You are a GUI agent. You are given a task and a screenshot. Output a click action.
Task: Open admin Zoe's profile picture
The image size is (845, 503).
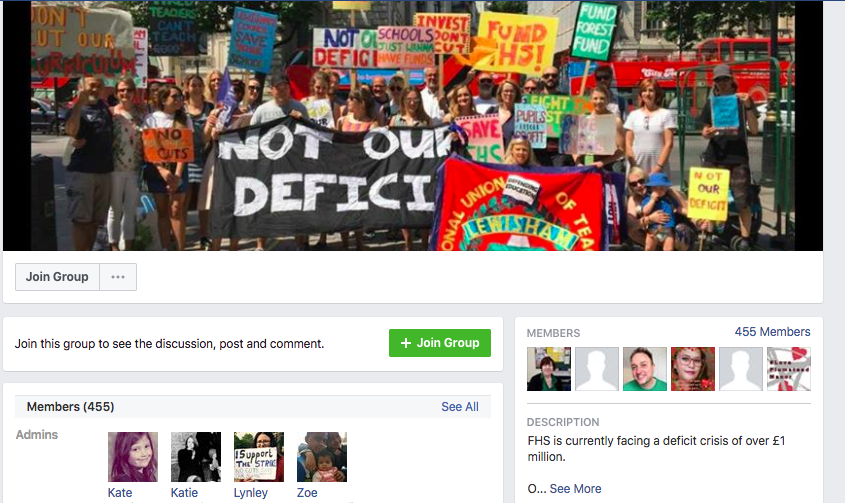pyautogui.click(x=322, y=457)
